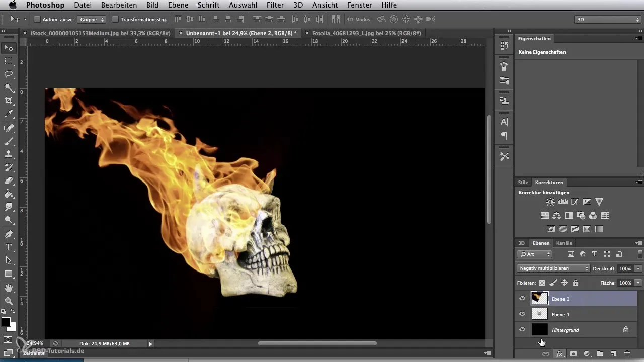Screen dimensions: 644x362
Task: Switch to Kanäle tab
Action: click(x=564, y=243)
